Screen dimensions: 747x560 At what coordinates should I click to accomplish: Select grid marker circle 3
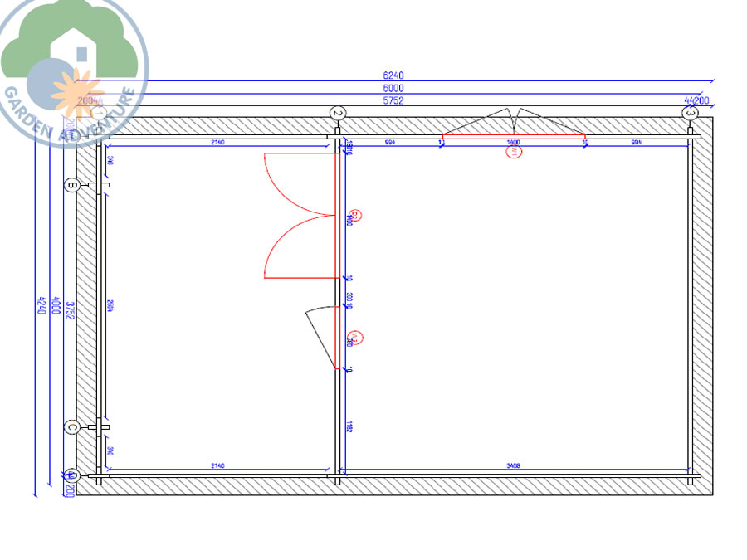pyautogui.click(x=690, y=113)
